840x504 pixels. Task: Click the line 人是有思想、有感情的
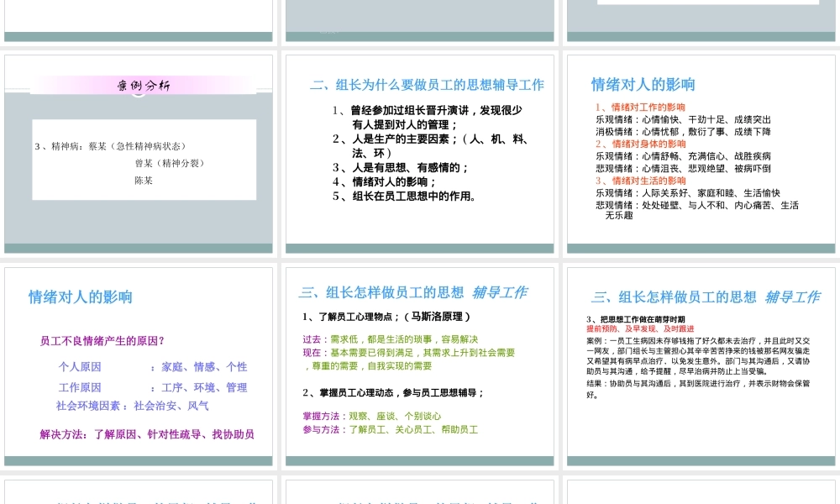[x=400, y=168]
